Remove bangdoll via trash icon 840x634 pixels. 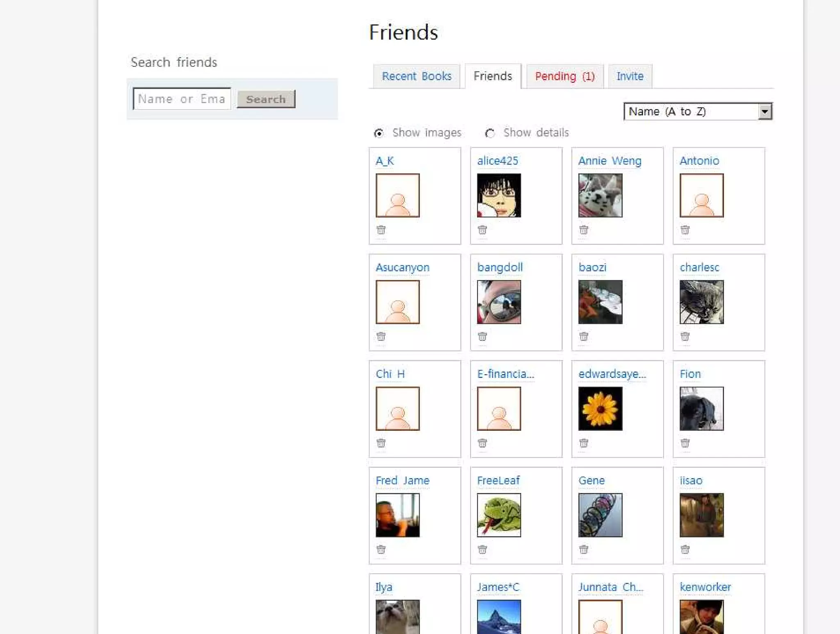pyautogui.click(x=482, y=336)
